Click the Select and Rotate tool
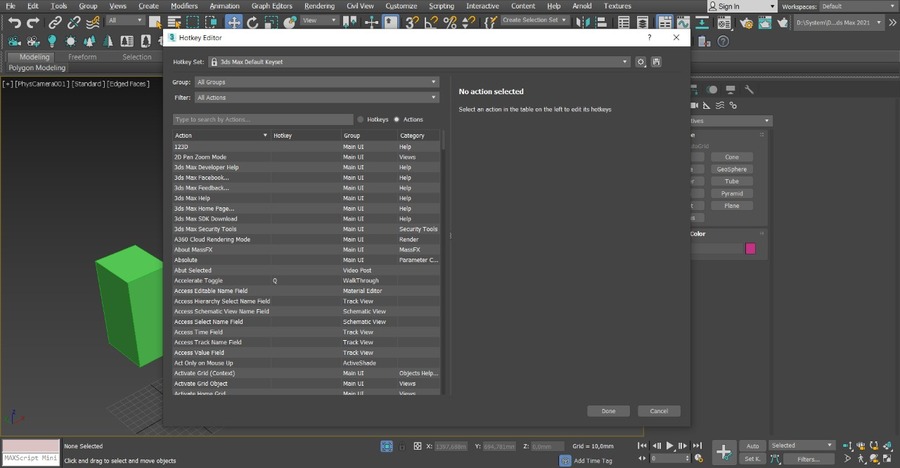The height and width of the screenshot is (468, 900). pos(254,21)
